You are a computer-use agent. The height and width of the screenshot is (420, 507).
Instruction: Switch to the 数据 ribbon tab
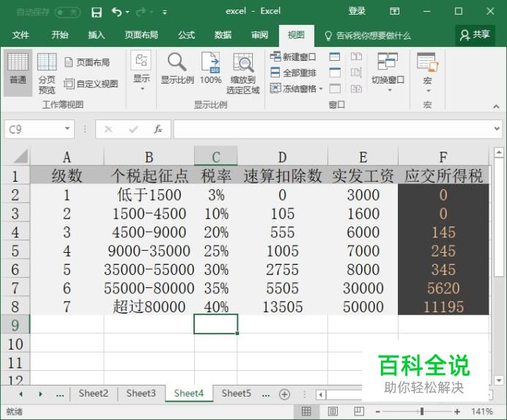[223, 35]
